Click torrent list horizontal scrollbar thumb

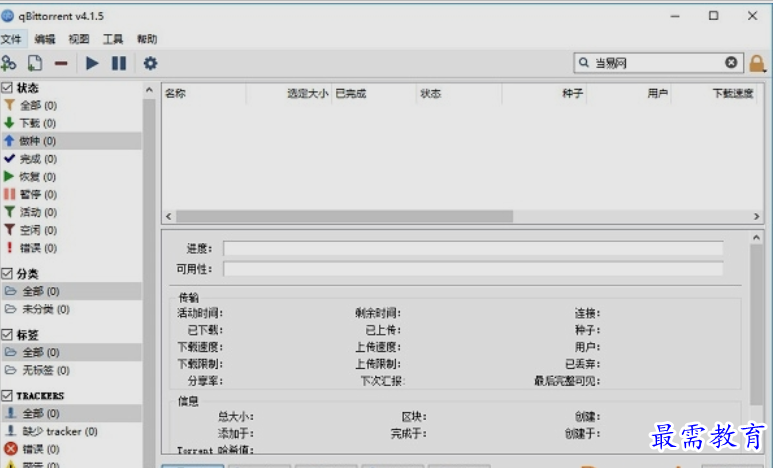345,216
